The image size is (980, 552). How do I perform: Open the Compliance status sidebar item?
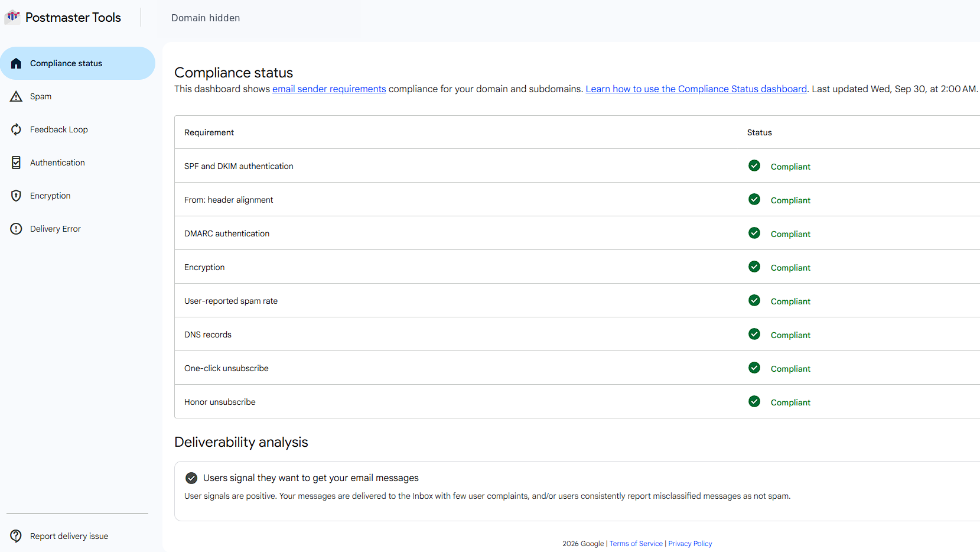pyautogui.click(x=77, y=63)
